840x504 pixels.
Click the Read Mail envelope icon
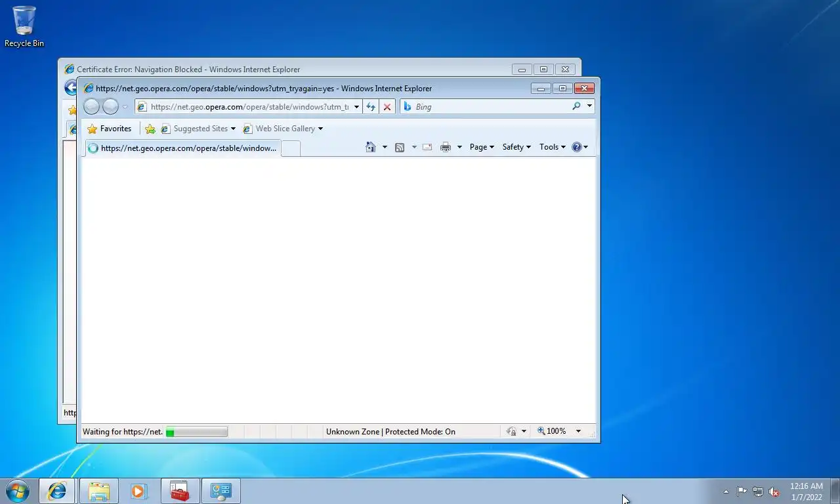pyautogui.click(x=427, y=147)
